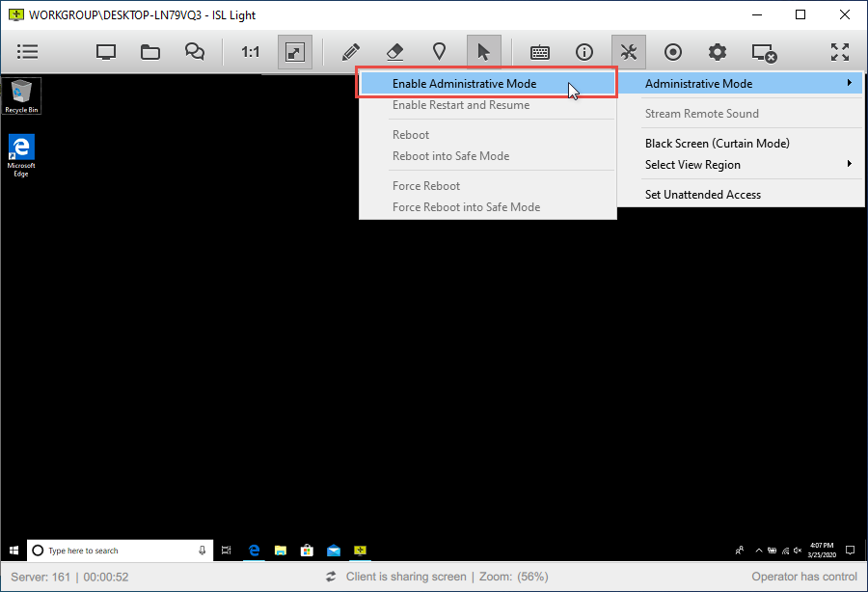Toggle the fit-to-window scaling button
This screenshot has height=592, width=868.
tap(295, 52)
